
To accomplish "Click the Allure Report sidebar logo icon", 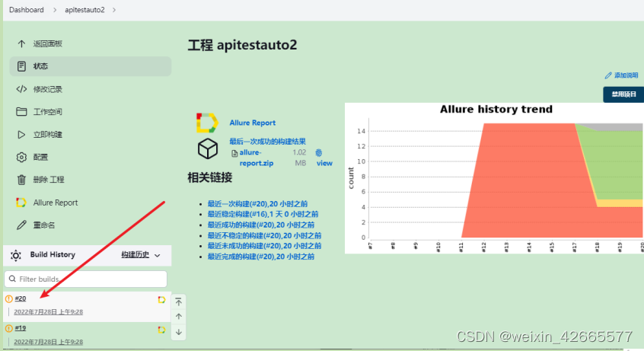I will pos(21,203).
